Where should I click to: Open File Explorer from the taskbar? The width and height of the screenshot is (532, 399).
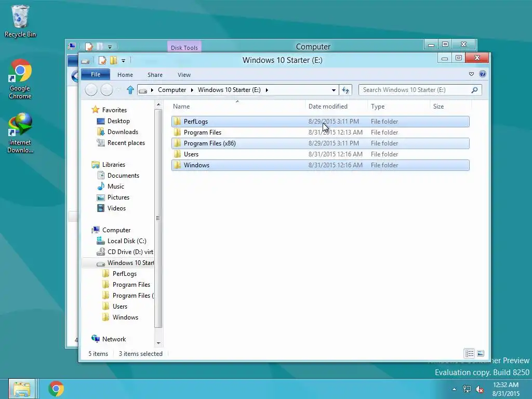tap(22, 389)
